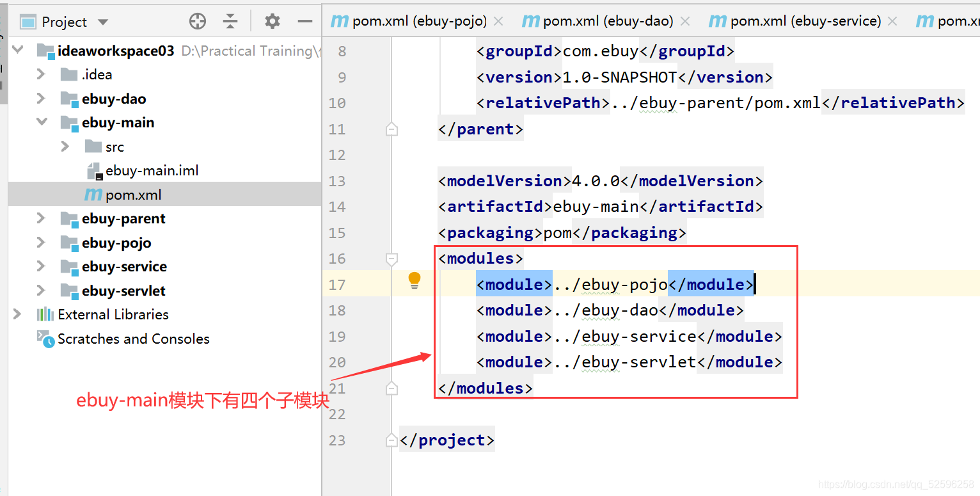Expand the ebuy-dao module
This screenshot has height=496, width=980.
coord(41,99)
